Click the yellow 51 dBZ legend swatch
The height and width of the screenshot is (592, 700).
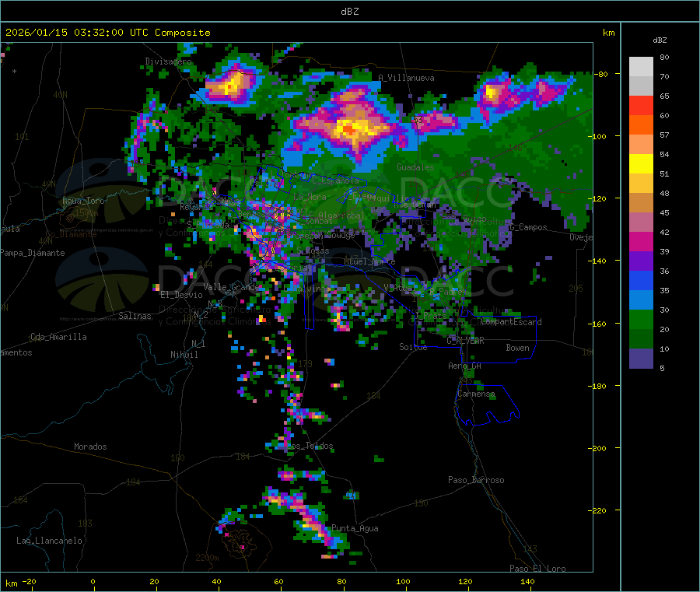641,164
